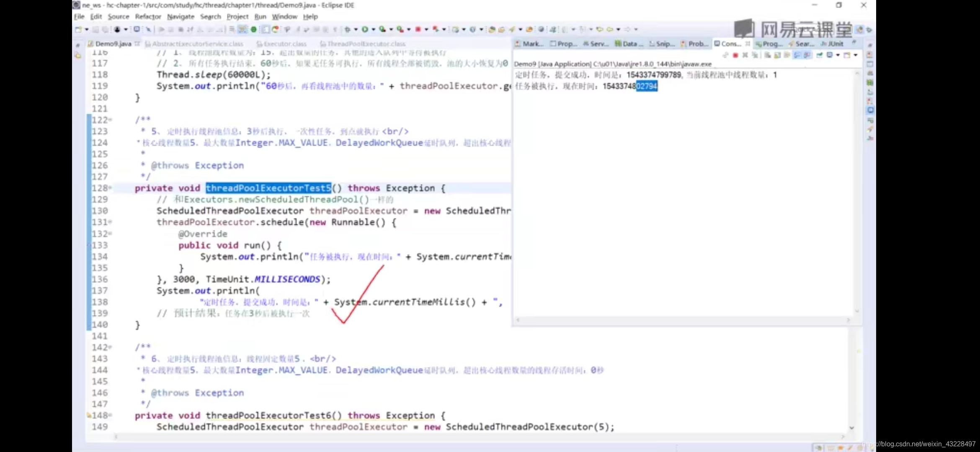Click editor vertical scrollbar down arrow
The width and height of the screenshot is (980, 452).
(851, 428)
